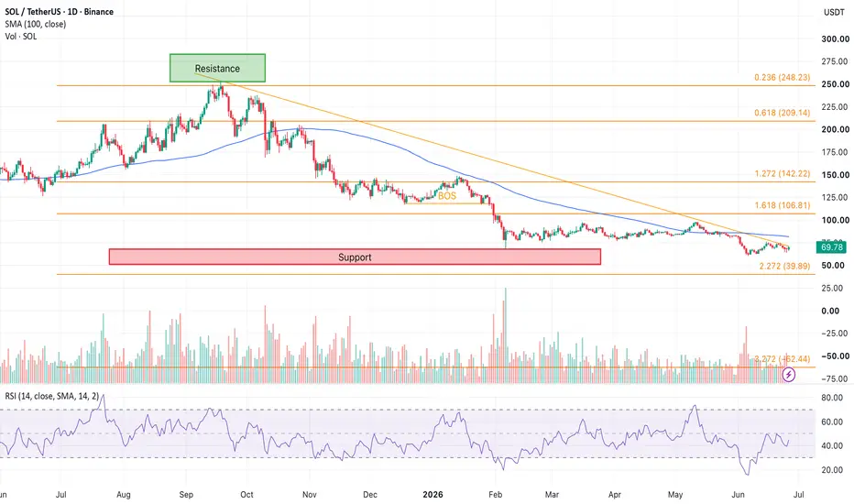Image resolution: width=854 pixels, height=504 pixels.
Task: Select the 0.618 (209.14) Fibonacci label
Action: point(783,113)
